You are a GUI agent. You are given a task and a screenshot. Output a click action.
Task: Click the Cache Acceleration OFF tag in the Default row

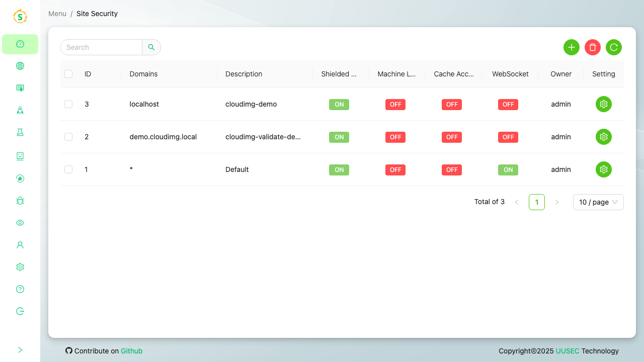(452, 169)
